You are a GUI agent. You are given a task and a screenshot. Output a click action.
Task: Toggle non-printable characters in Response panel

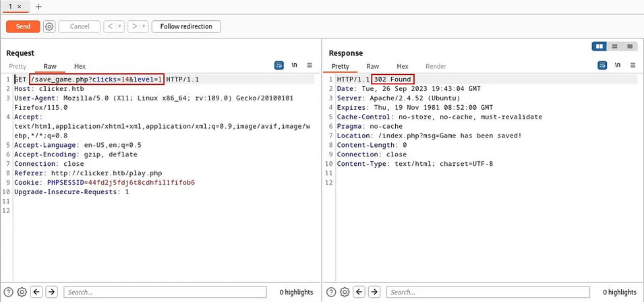(x=618, y=65)
